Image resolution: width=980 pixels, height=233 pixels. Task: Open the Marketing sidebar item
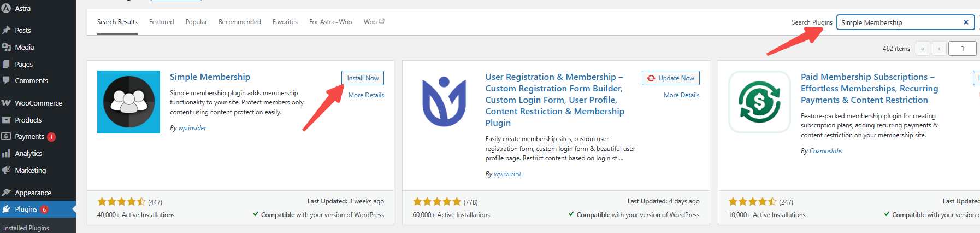click(30, 171)
